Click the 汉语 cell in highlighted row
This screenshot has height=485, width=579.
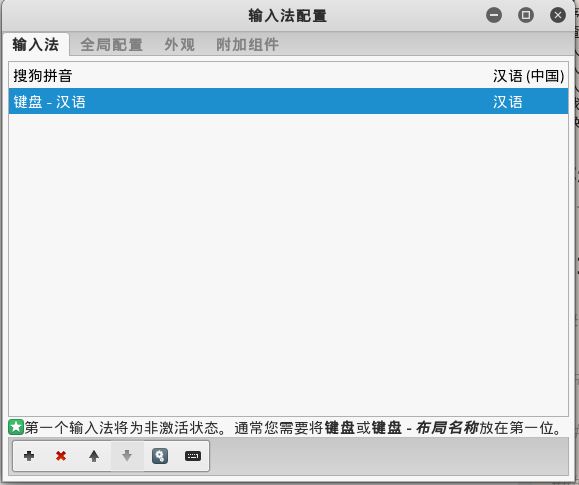pos(508,102)
